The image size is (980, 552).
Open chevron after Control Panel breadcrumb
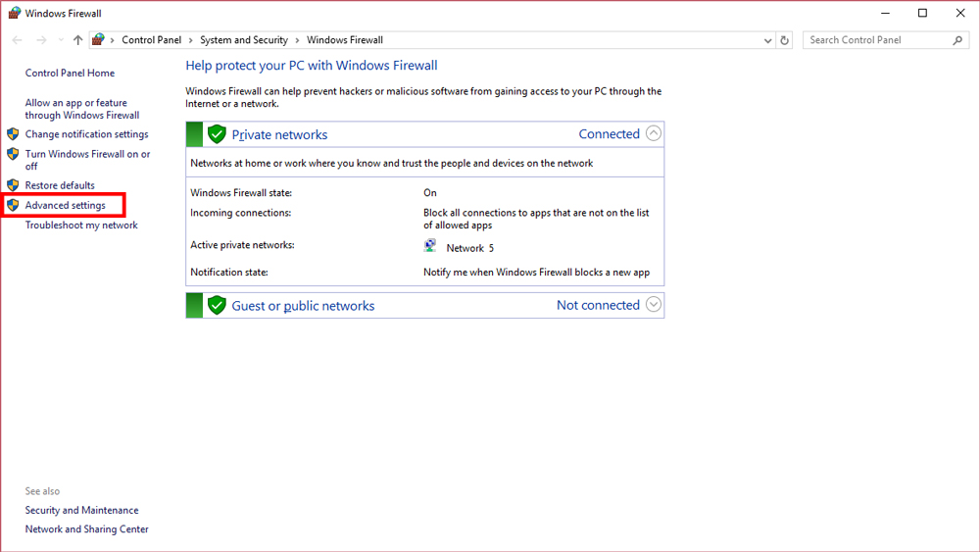coord(191,40)
